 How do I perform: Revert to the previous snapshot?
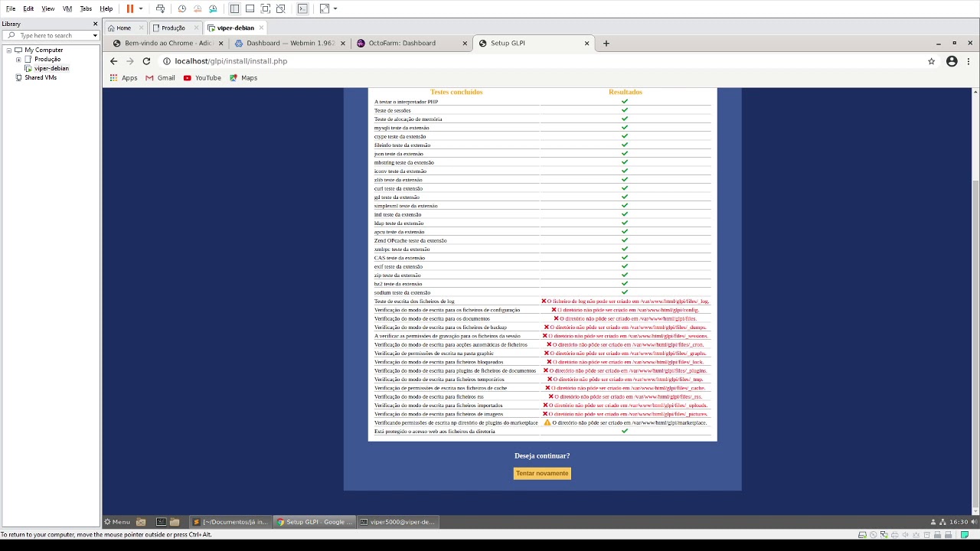click(198, 8)
